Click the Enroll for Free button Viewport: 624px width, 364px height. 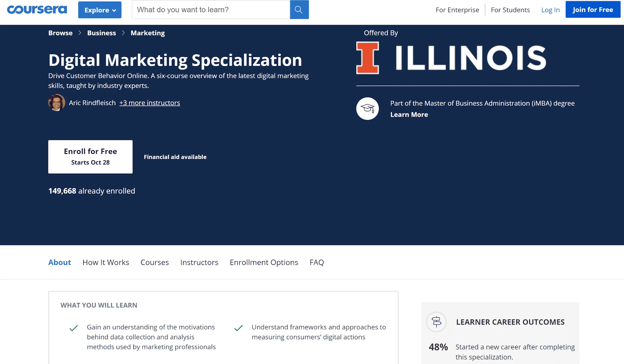tap(90, 157)
